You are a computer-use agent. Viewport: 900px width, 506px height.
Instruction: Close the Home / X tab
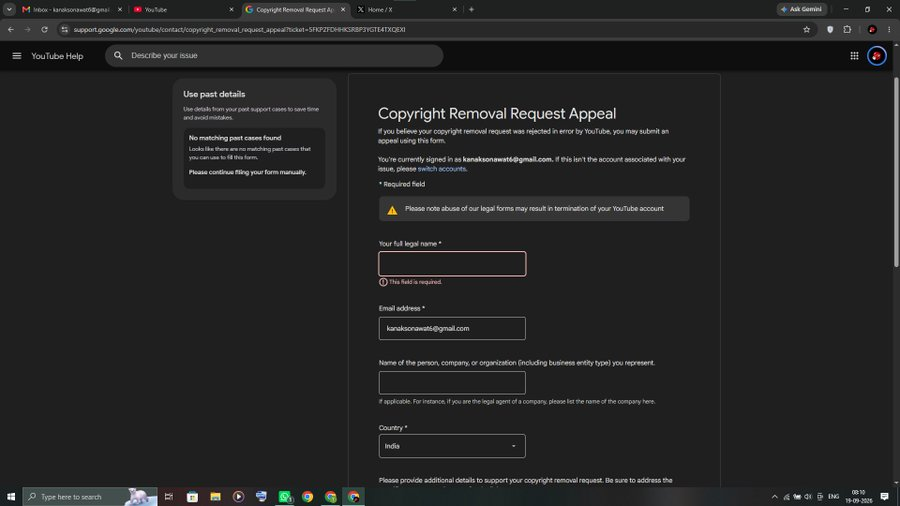(455, 9)
